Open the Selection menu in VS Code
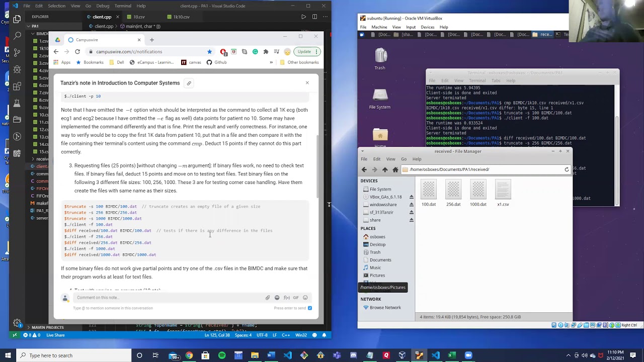Viewport: 644px width, 362px height. (x=56, y=6)
